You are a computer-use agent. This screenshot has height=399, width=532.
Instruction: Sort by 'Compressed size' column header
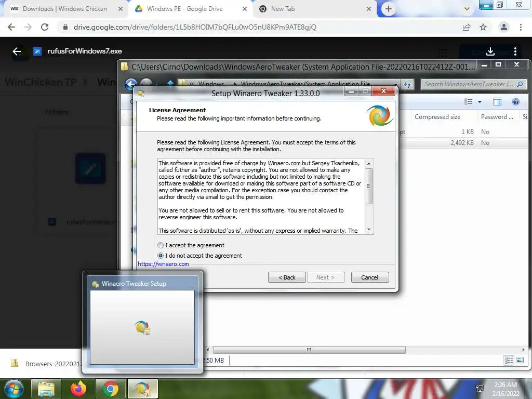(437, 117)
